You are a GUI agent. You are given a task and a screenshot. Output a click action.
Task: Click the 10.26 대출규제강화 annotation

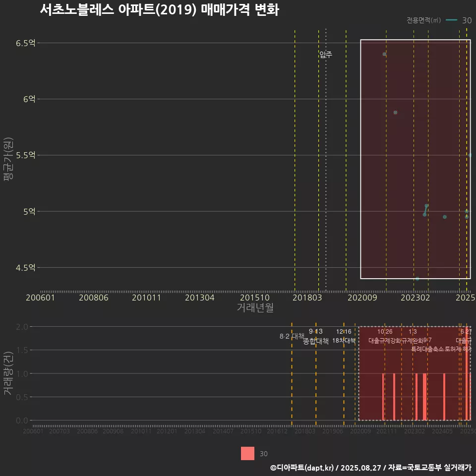pyautogui.click(x=385, y=336)
